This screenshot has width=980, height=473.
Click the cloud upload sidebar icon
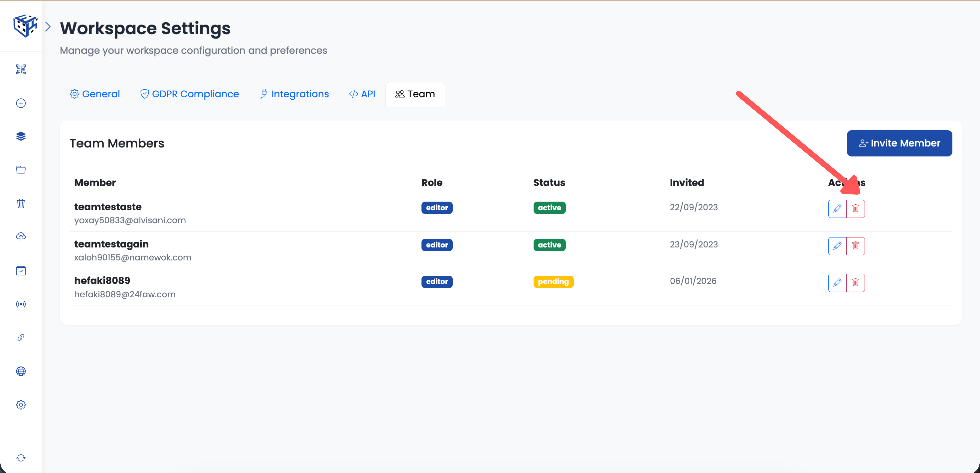pos(21,237)
